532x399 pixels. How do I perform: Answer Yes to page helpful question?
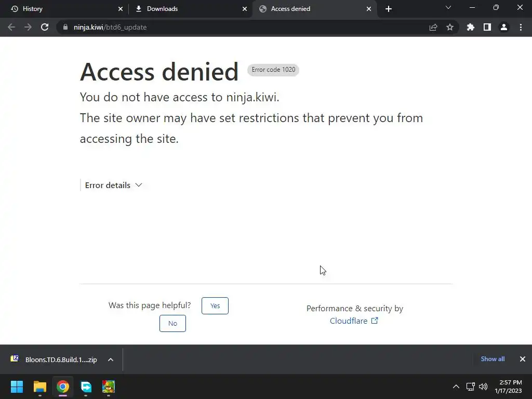tap(215, 305)
